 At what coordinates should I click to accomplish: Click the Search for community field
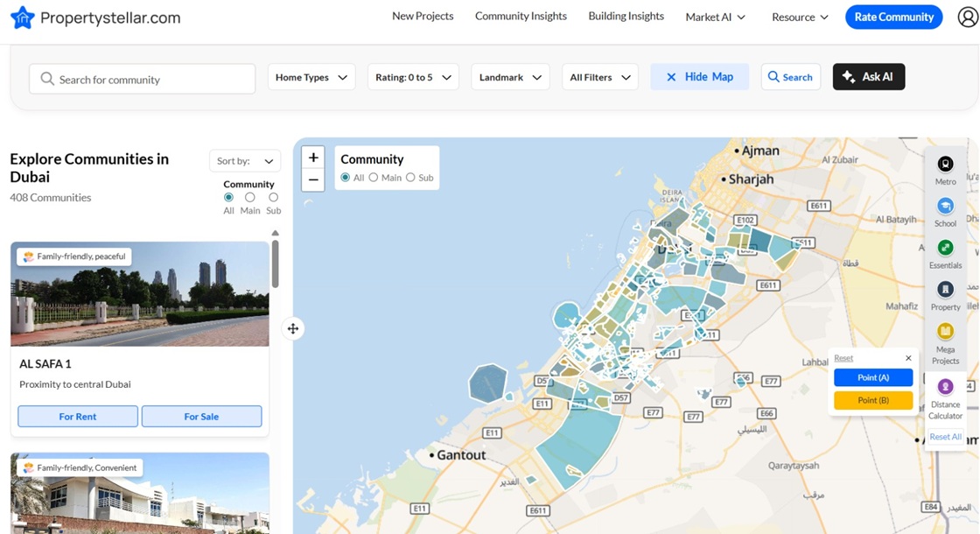[143, 80]
